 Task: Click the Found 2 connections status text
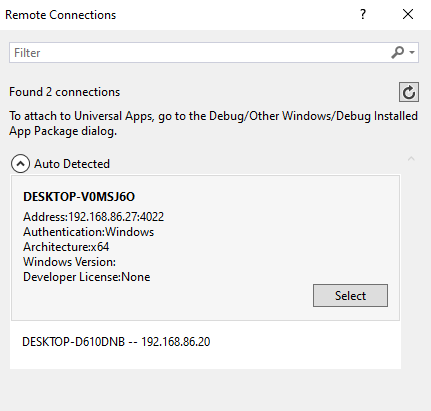click(x=64, y=92)
